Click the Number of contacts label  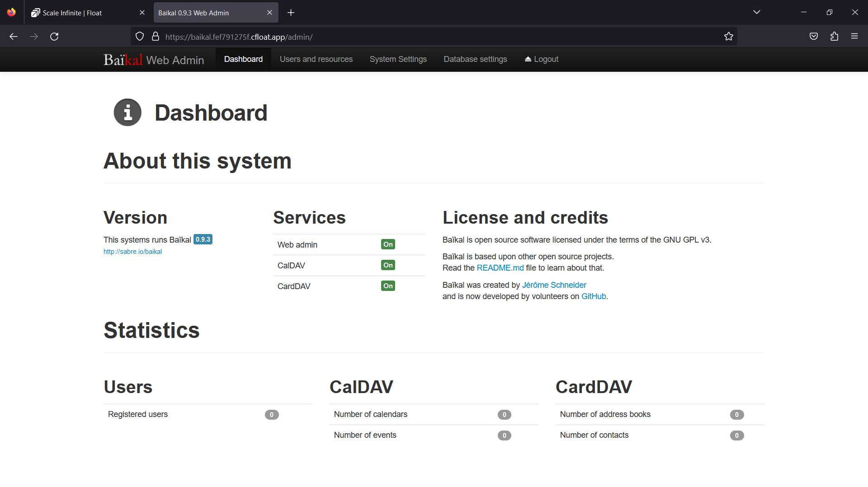click(x=594, y=435)
